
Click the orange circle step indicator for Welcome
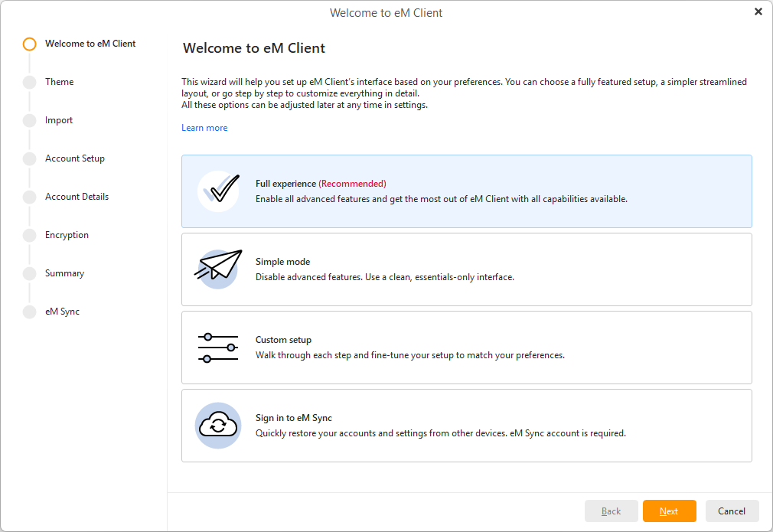click(x=30, y=44)
